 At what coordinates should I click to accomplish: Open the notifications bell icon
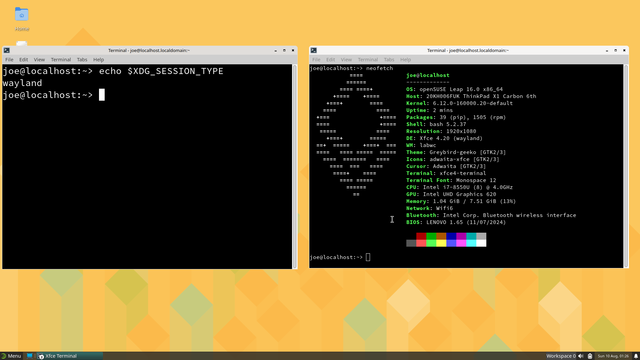pos(636,356)
